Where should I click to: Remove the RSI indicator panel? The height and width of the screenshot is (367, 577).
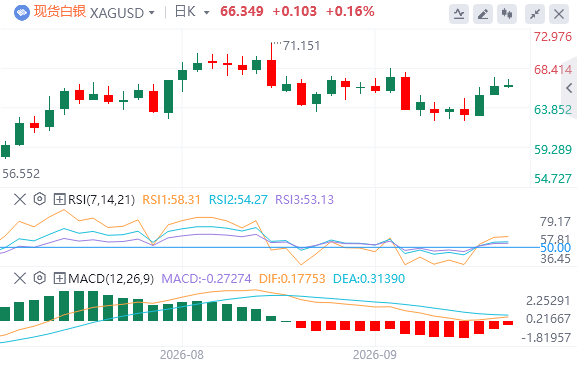click(20, 200)
